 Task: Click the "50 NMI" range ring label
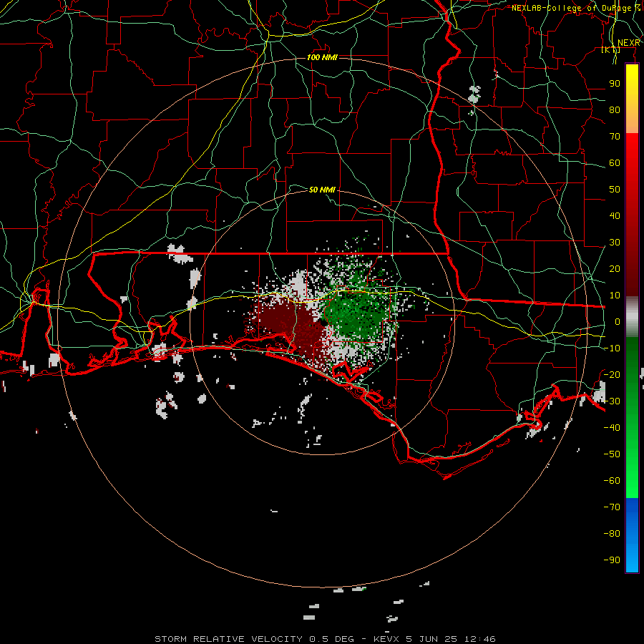322,190
